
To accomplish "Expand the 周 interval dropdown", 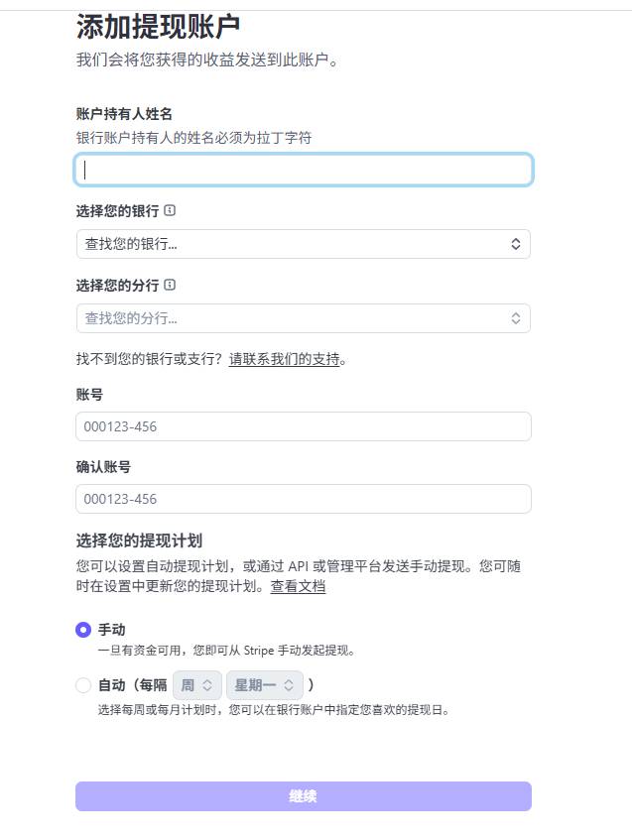I will (196, 685).
